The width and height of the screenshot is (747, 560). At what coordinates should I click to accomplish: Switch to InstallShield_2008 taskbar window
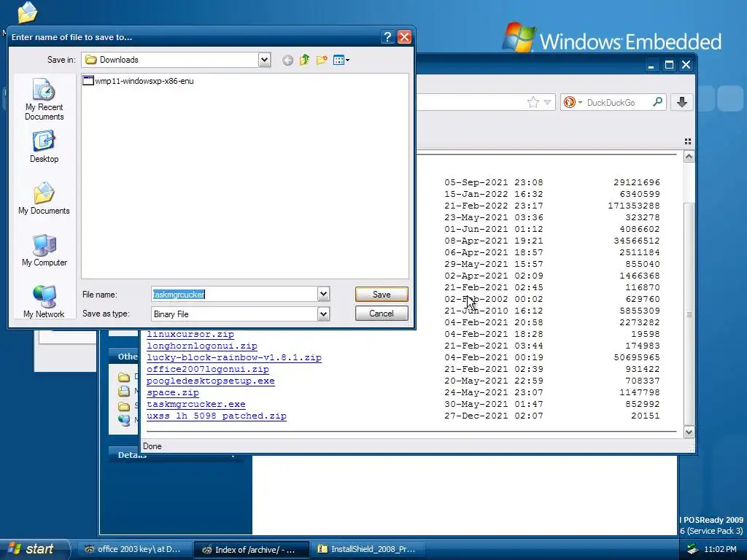[x=368, y=549]
